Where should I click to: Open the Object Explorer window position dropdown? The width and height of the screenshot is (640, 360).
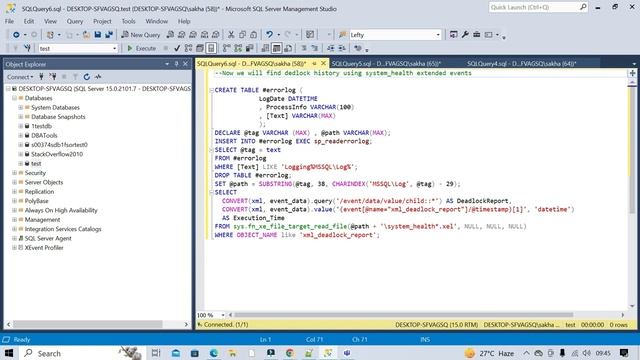(167, 64)
